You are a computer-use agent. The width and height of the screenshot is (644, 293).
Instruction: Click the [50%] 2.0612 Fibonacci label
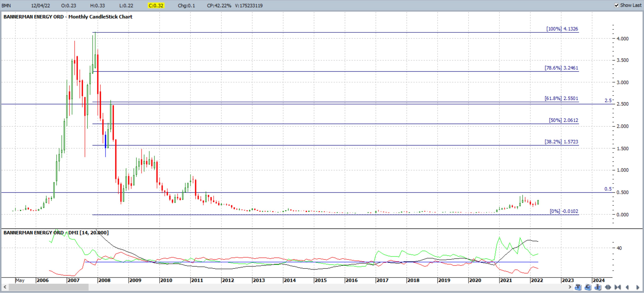point(563,120)
